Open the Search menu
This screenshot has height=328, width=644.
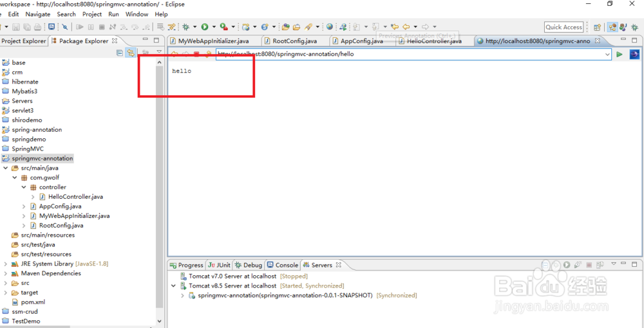click(66, 14)
